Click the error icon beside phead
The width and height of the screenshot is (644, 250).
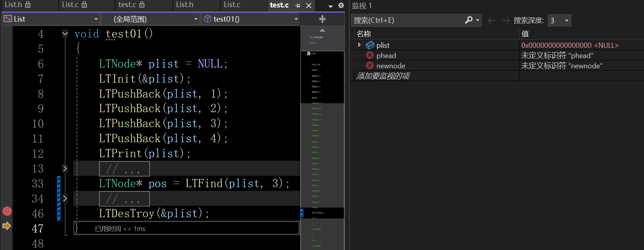370,55
